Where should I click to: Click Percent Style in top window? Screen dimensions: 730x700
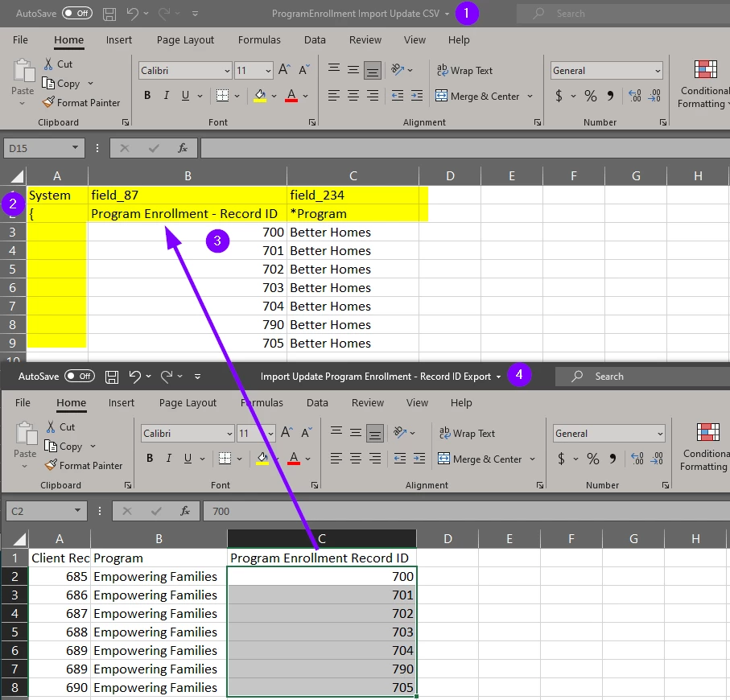click(x=591, y=96)
